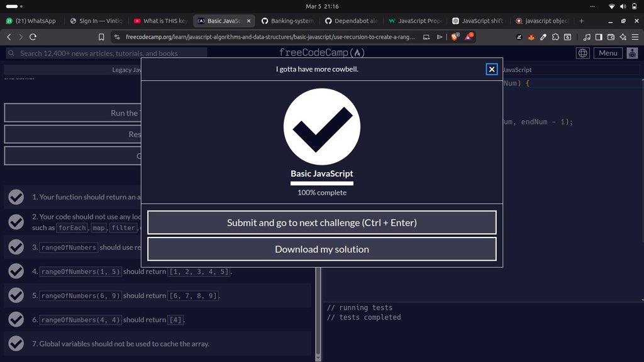Screen dimensions: 644x362
Task: Click the 'Basic JavaScript' heading in the dialog
Action: click(x=322, y=173)
